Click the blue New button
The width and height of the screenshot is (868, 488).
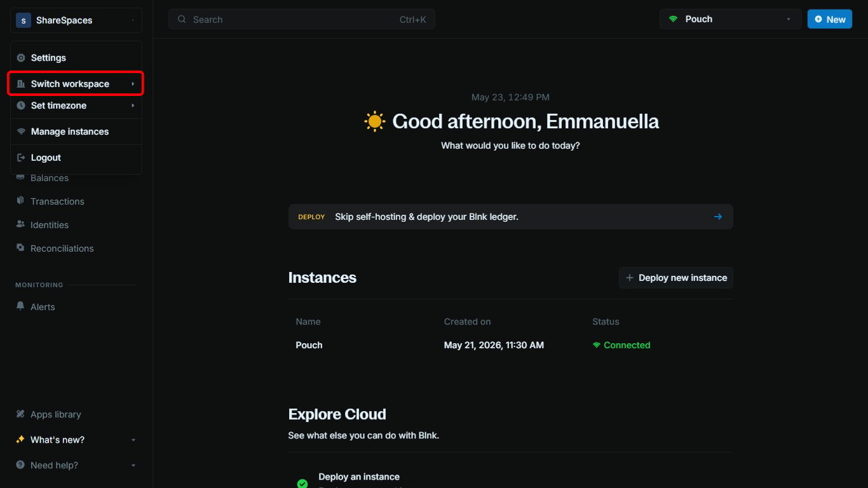pyautogui.click(x=830, y=19)
